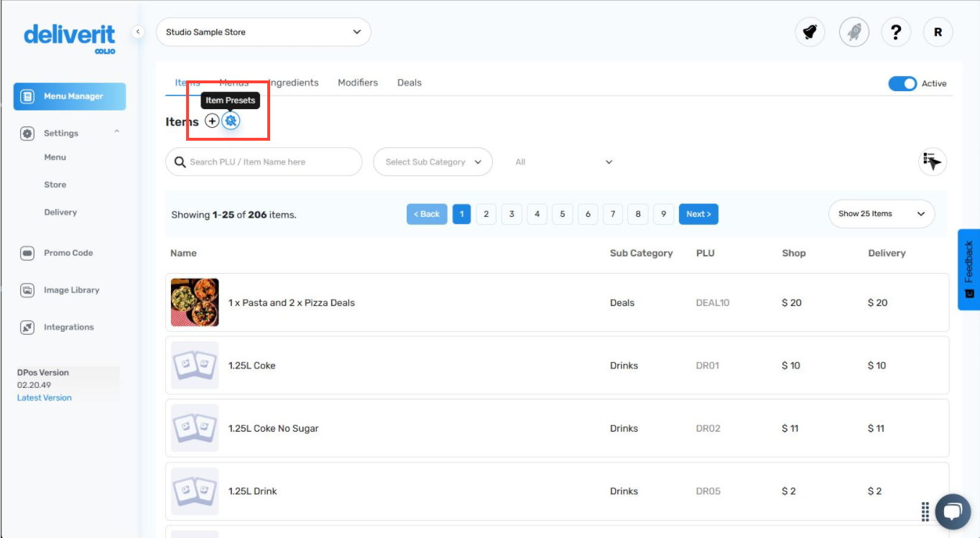This screenshot has width=980, height=538.
Task: Add a new item using the plus icon
Action: point(212,121)
